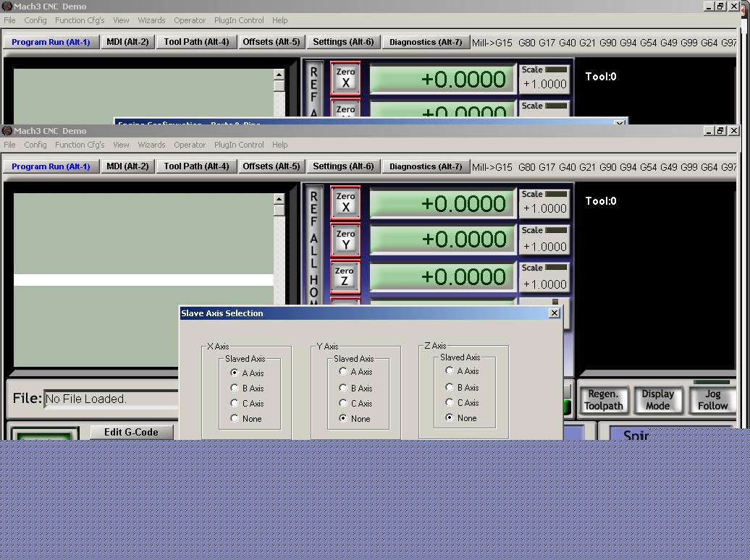Open Wizards menu in back Mach3 window
750x560 pixels.
(151, 20)
